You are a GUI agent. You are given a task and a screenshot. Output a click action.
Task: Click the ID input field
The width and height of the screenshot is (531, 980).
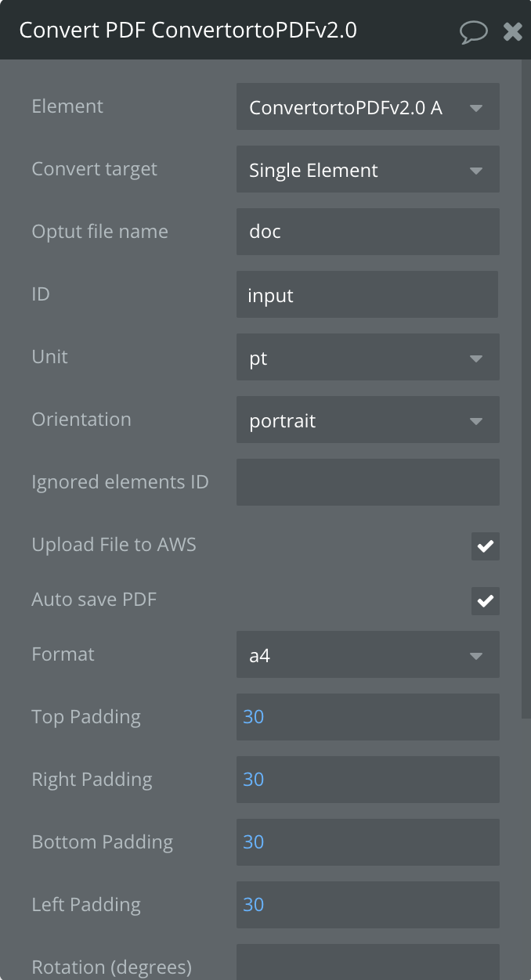367,295
